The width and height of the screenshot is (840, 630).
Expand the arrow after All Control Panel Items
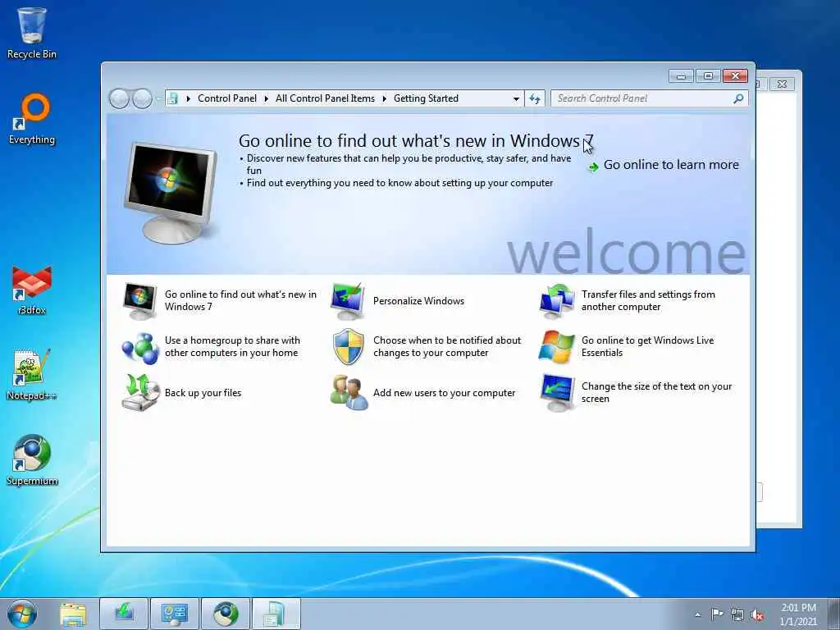[x=384, y=98]
